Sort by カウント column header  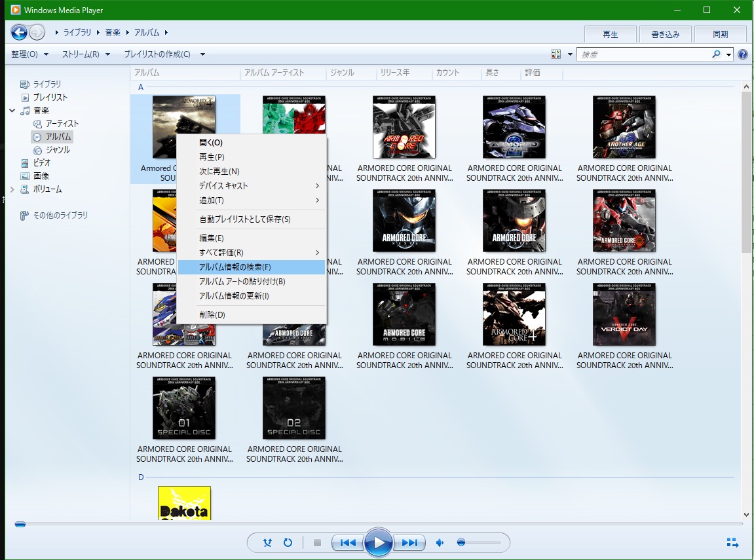[x=457, y=73]
